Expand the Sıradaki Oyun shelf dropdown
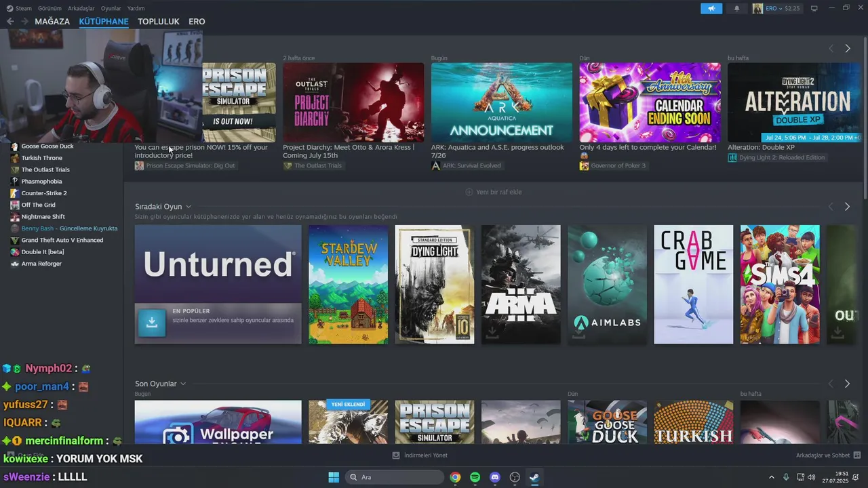 pyautogui.click(x=189, y=207)
